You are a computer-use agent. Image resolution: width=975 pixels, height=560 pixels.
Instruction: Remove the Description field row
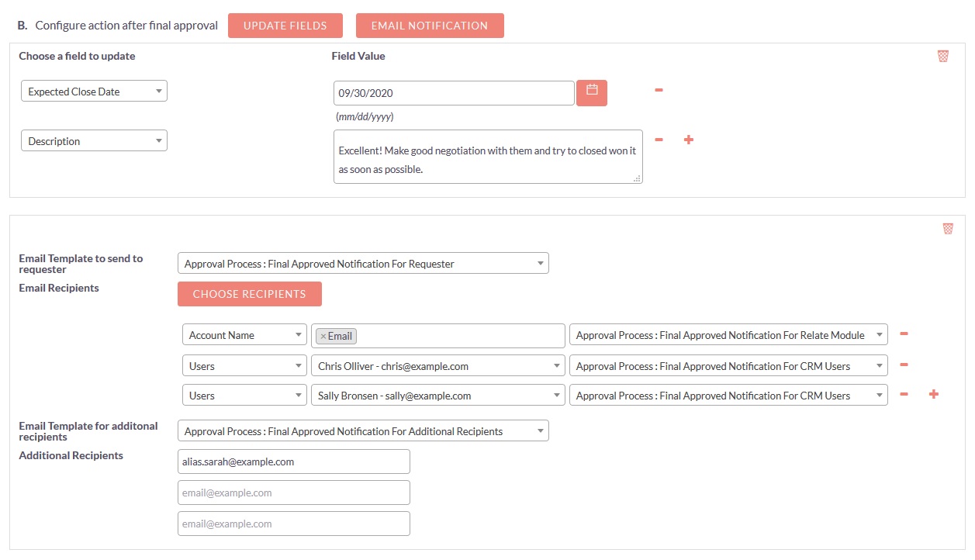(x=659, y=140)
